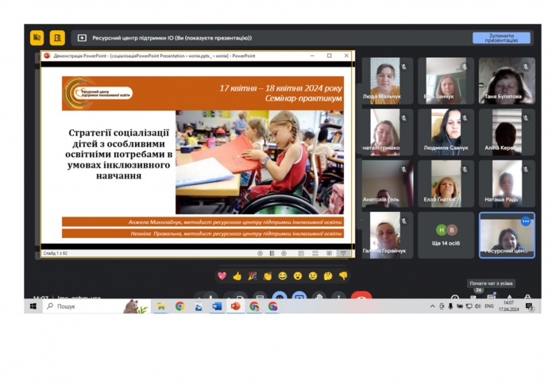Click the red leave call button
This screenshot has height=392, width=556.
click(x=361, y=298)
